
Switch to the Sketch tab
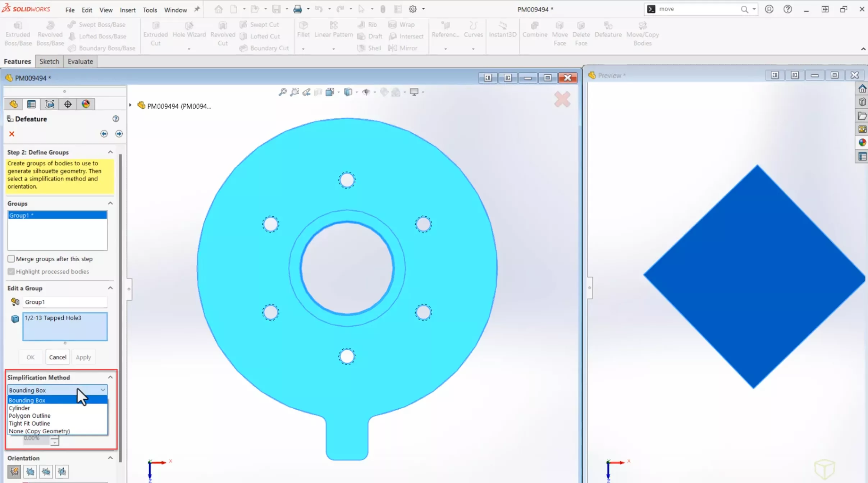pyautogui.click(x=49, y=61)
